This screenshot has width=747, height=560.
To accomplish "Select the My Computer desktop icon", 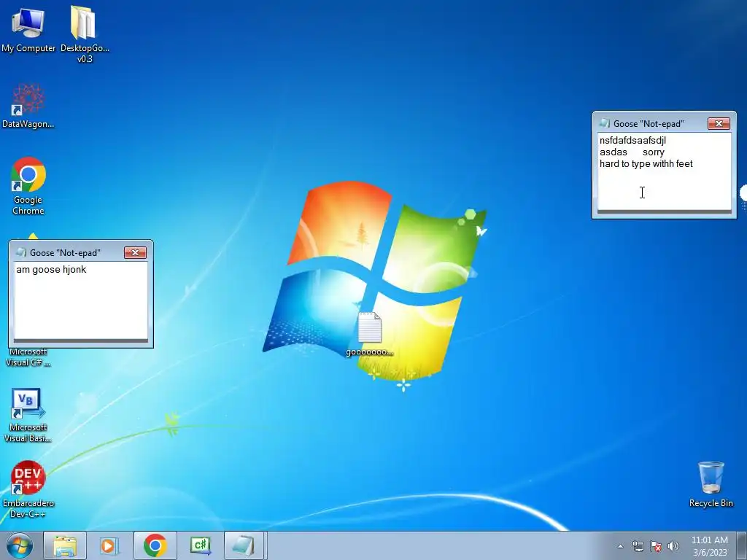I will coord(28,29).
